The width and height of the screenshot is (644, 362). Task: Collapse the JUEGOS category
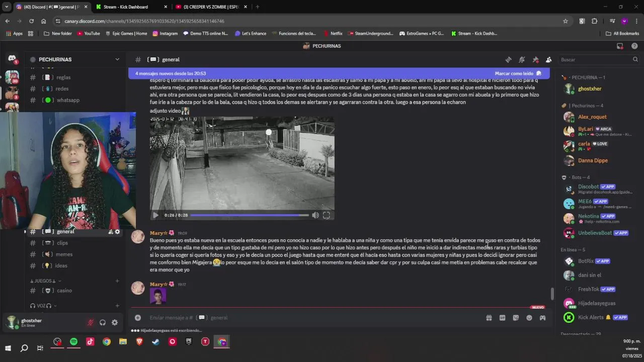click(45, 281)
